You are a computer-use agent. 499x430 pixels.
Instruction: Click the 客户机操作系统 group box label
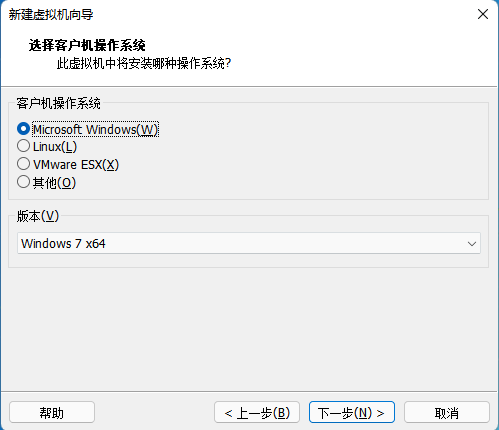58,103
